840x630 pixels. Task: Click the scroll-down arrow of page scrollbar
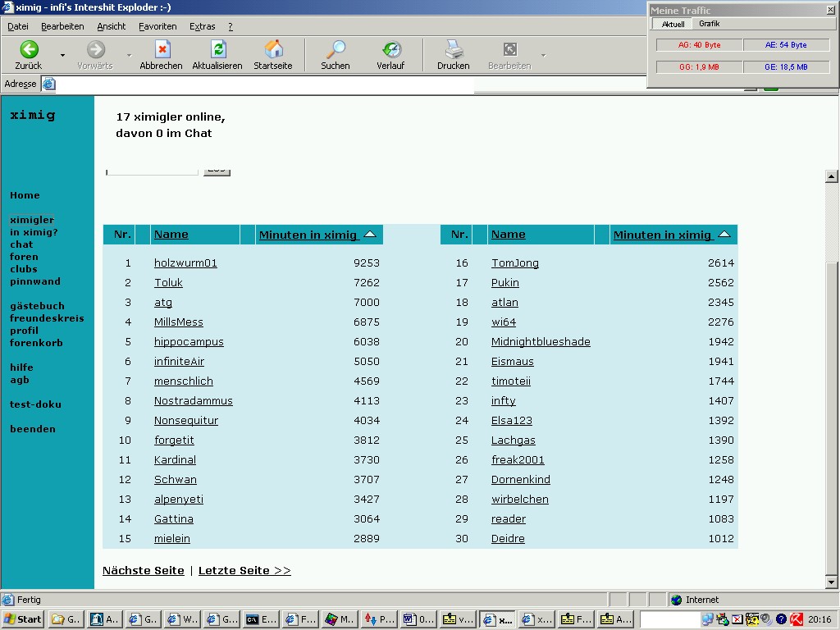pyautogui.click(x=831, y=582)
